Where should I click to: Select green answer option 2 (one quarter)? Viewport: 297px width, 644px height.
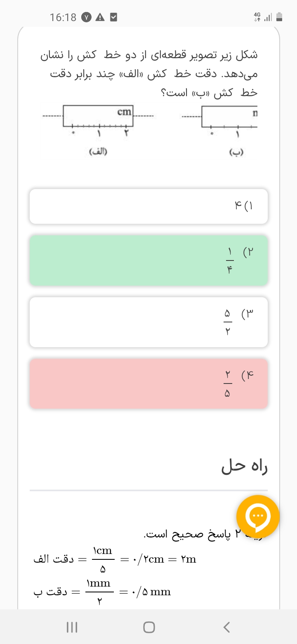(x=148, y=260)
